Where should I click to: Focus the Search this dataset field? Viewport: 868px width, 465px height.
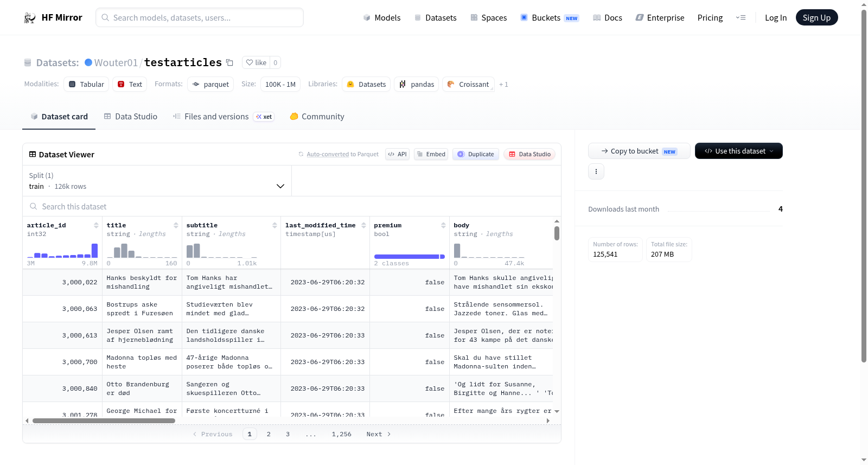pos(292,207)
